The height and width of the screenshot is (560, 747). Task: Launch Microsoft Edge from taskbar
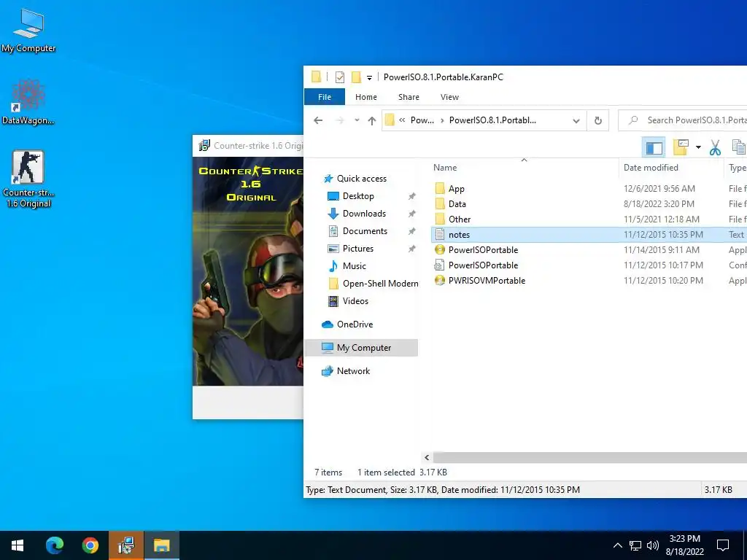point(54,545)
